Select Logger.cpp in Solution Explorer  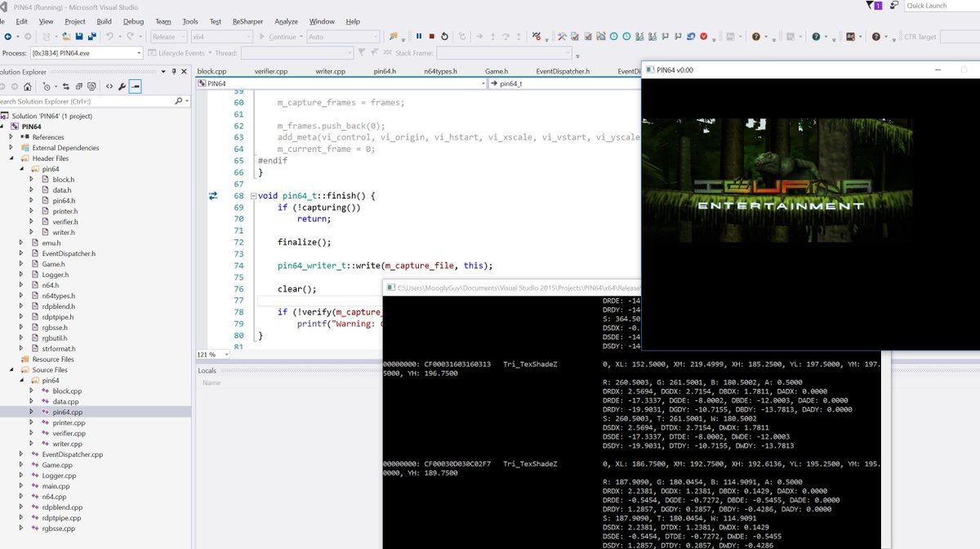[59, 475]
